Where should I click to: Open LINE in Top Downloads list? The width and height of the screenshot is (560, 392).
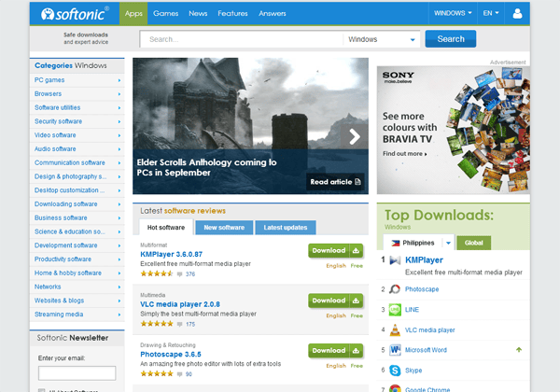(412, 310)
